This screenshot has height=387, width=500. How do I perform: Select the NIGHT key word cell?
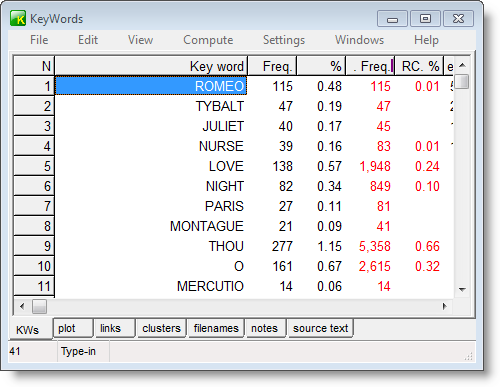(151, 186)
